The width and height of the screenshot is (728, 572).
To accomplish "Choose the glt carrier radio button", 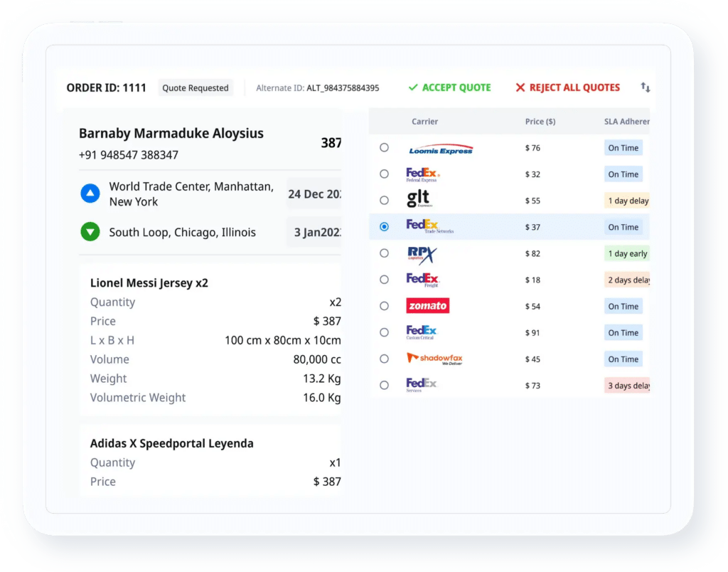I will pyautogui.click(x=384, y=200).
